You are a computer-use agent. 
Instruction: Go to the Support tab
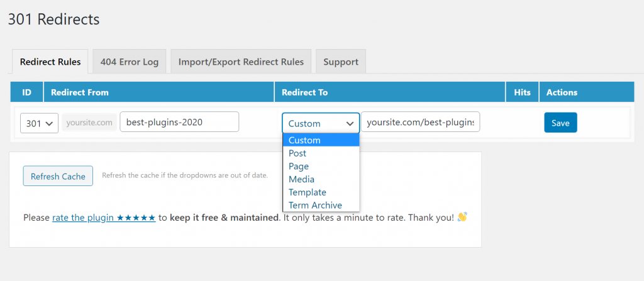(x=341, y=62)
